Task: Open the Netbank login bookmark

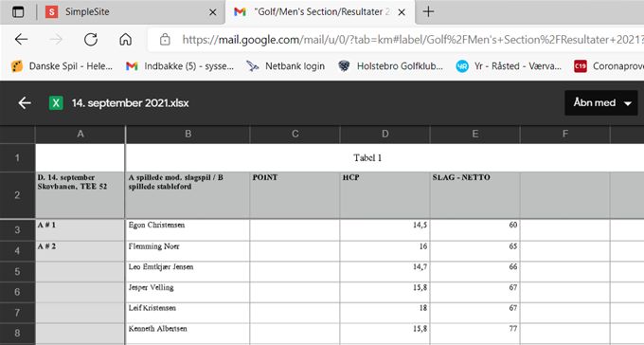Action: [x=285, y=65]
